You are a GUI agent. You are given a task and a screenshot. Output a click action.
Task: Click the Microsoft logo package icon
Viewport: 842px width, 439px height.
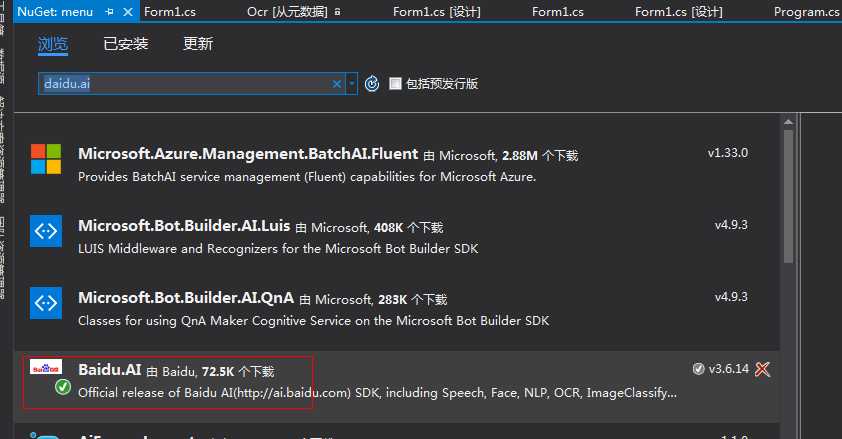(x=46, y=159)
